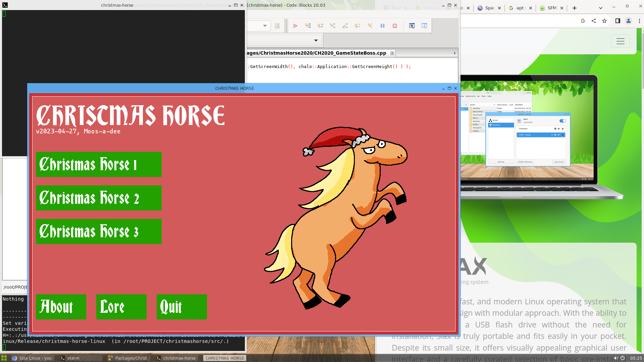Quit the Christmas Horse game
644x362 pixels.
182,307
